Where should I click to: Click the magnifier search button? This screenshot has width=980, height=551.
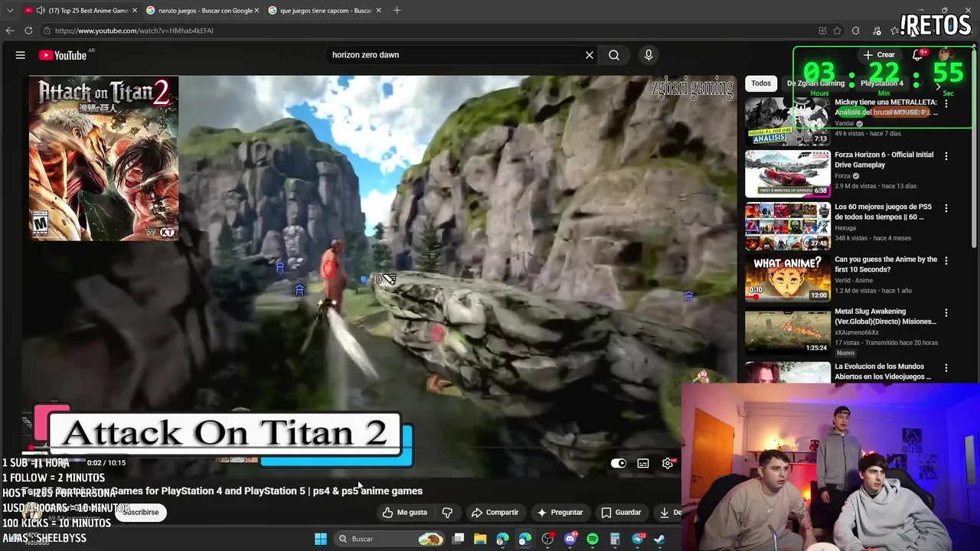pyautogui.click(x=614, y=55)
